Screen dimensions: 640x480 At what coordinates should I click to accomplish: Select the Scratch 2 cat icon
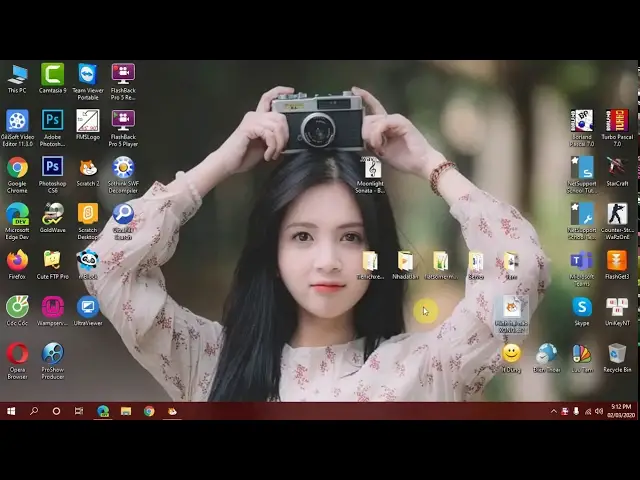tap(88, 172)
